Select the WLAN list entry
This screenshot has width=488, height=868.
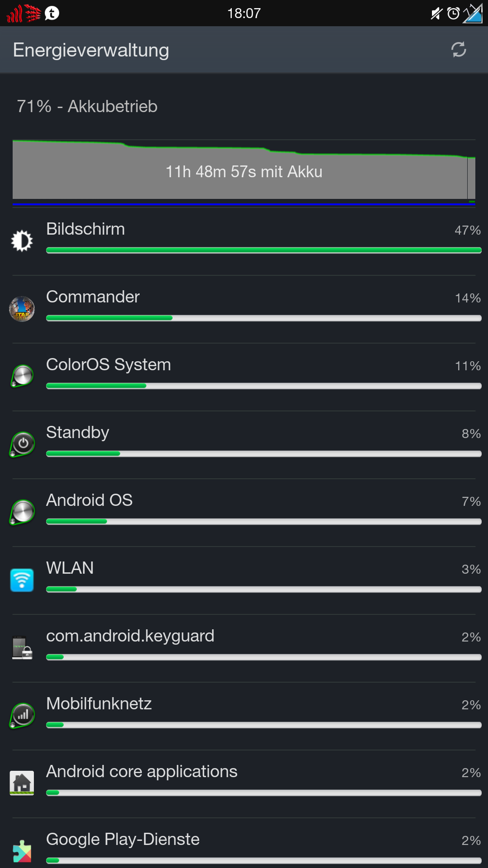pos(244,580)
